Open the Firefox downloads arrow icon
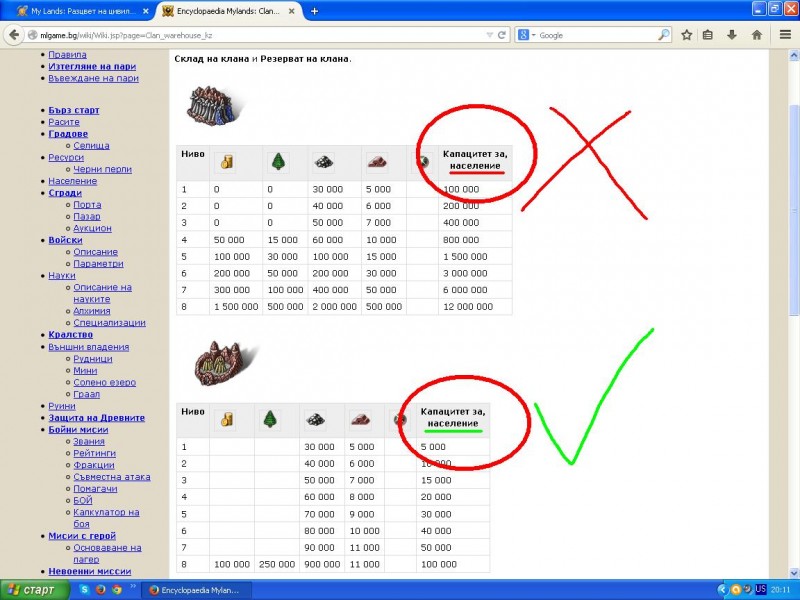The image size is (800, 600). (732, 34)
